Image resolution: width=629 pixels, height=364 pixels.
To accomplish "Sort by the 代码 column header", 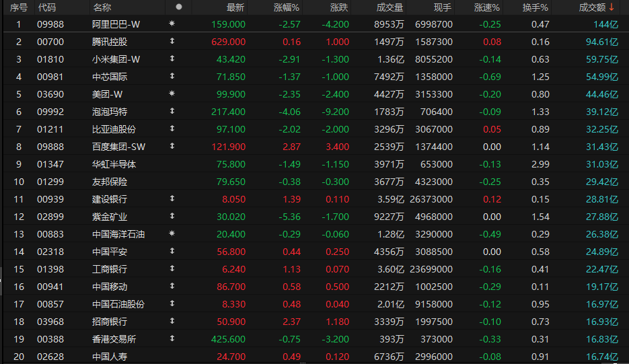I will (x=47, y=7).
